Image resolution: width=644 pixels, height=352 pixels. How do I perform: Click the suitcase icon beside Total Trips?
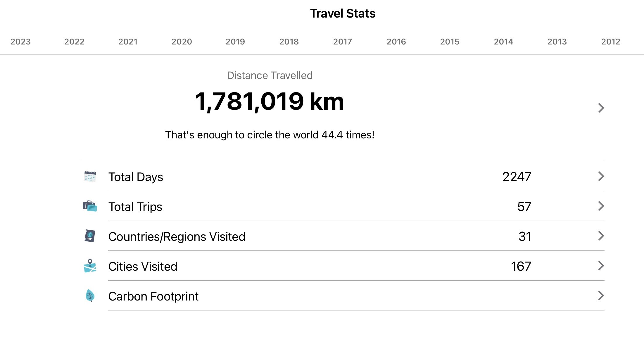click(x=90, y=206)
